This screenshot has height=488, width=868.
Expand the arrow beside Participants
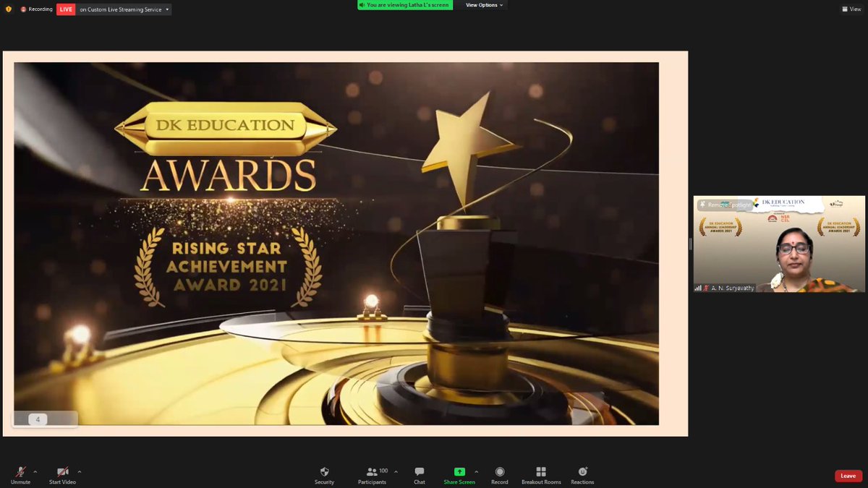(x=396, y=471)
